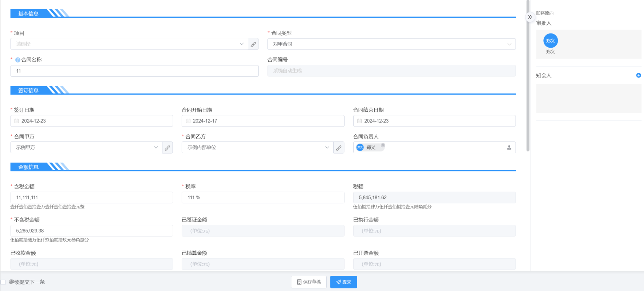Click the help icon beside 合同名称
644x291 pixels.
pos(17,60)
